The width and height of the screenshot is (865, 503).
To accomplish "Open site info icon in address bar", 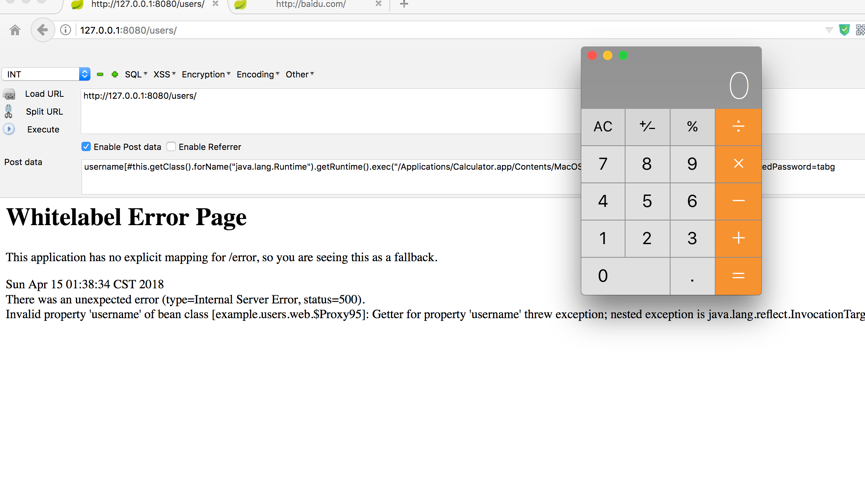I will click(x=66, y=30).
